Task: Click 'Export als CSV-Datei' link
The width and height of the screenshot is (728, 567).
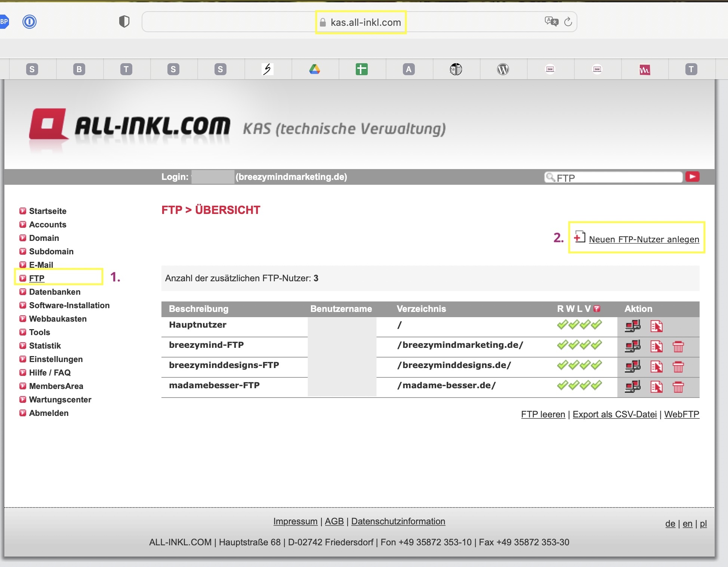Action: 615,414
